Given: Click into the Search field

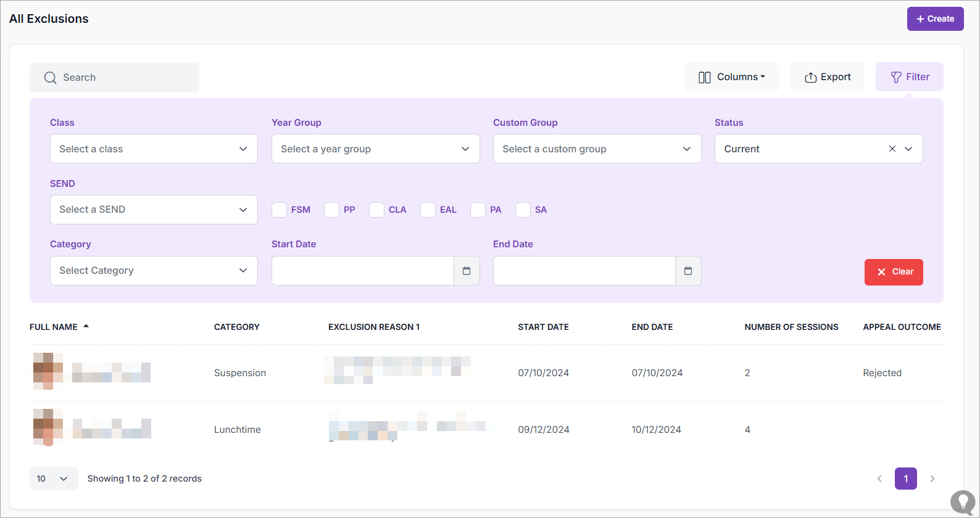Looking at the screenshot, I should click(x=115, y=78).
